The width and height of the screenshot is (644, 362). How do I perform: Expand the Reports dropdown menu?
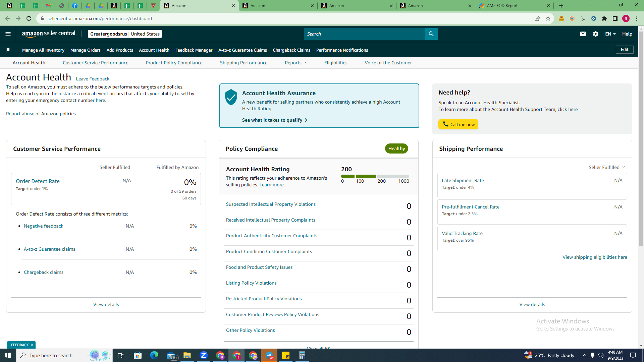tap(296, 63)
